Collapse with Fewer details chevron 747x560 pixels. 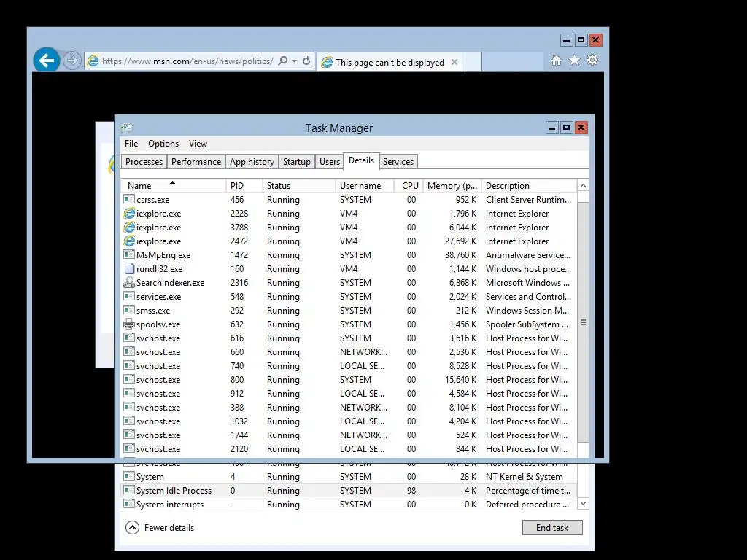[133, 528]
